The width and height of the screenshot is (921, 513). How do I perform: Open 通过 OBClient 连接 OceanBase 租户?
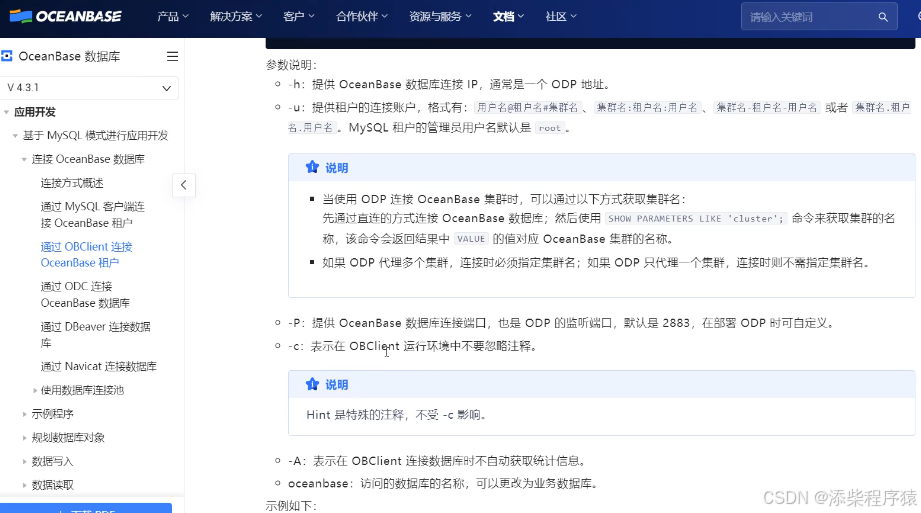click(x=86, y=254)
